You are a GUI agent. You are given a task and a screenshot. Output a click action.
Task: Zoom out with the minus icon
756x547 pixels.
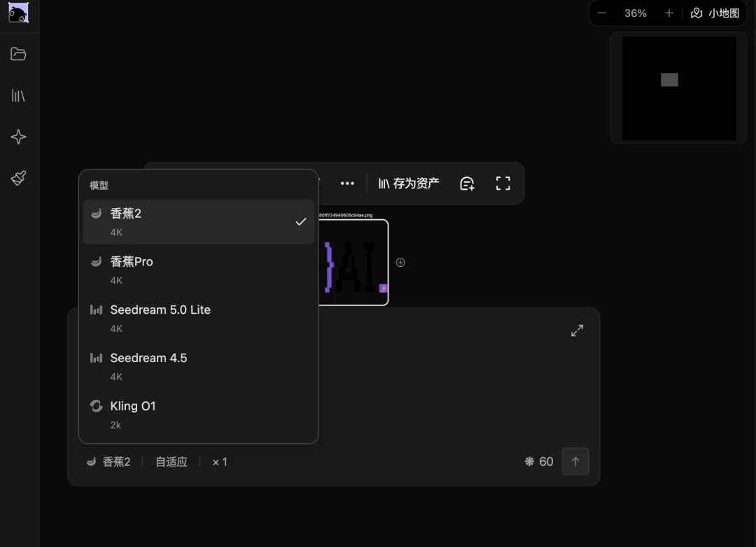pos(602,13)
